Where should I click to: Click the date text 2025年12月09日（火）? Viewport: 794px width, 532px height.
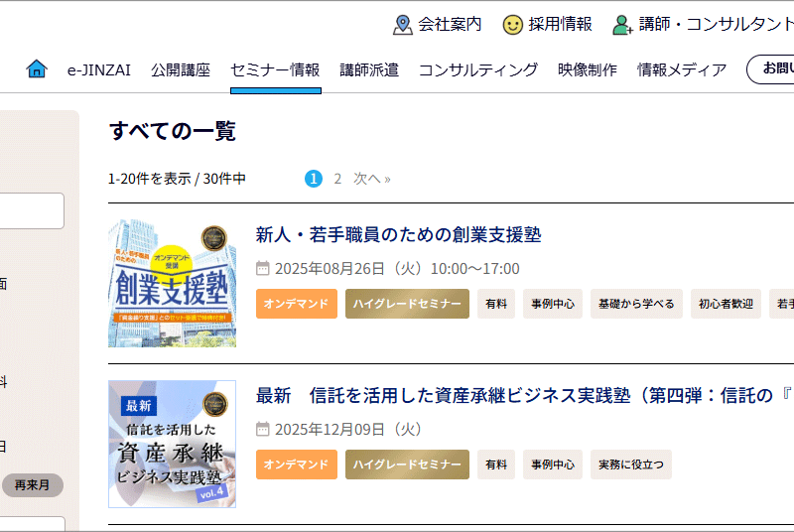click(x=348, y=429)
